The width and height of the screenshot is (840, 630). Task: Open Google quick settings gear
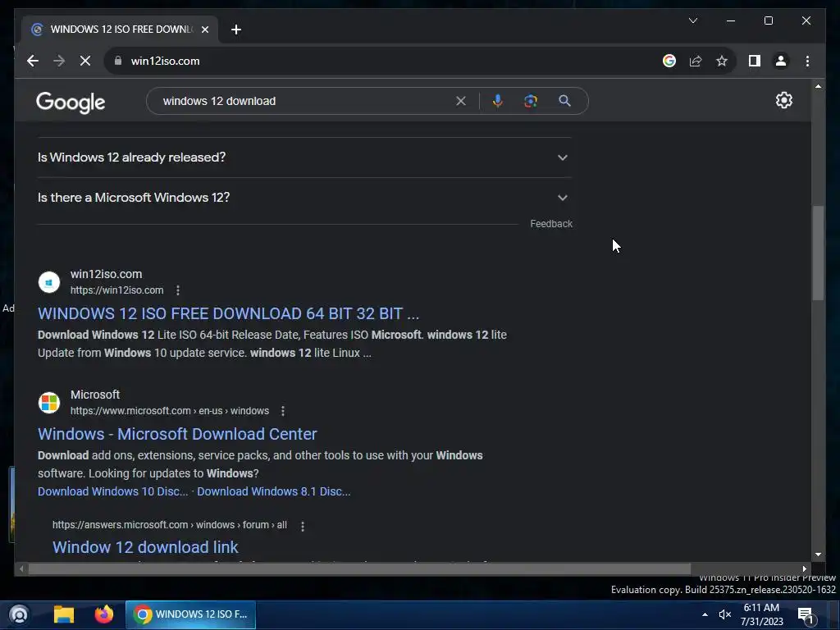[783, 100]
